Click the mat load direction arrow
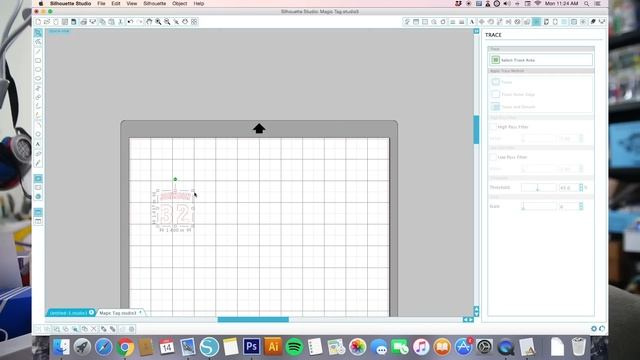 (259, 129)
